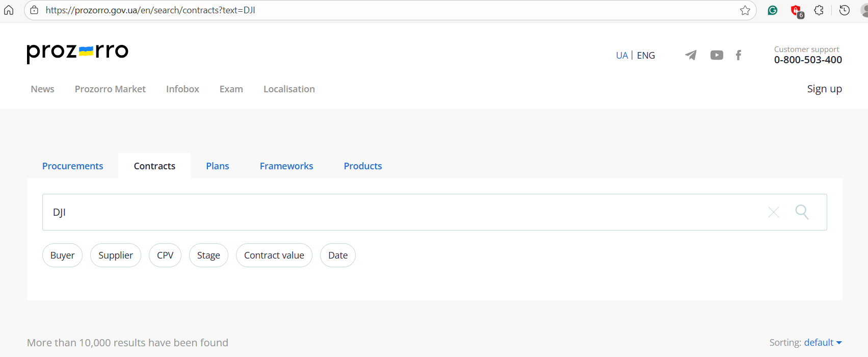Switch to the Products tab
This screenshot has width=868, height=357.
363,166
